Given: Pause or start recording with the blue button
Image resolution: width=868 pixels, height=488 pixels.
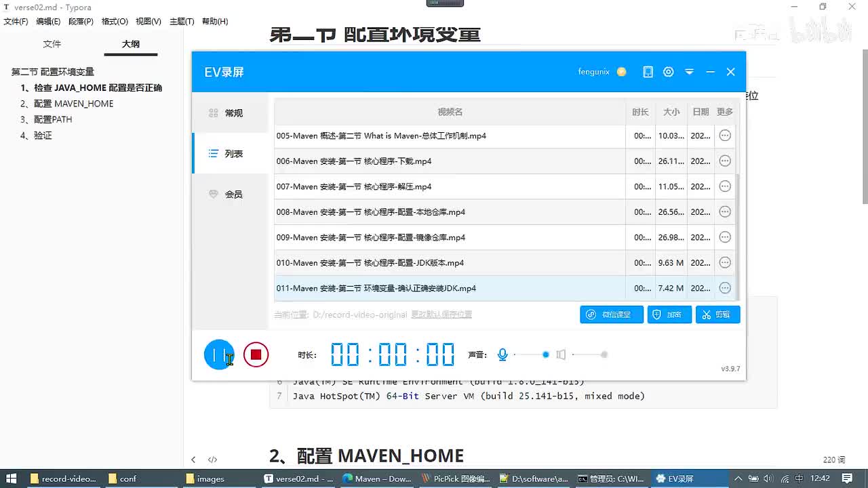Looking at the screenshot, I should pyautogui.click(x=219, y=354).
